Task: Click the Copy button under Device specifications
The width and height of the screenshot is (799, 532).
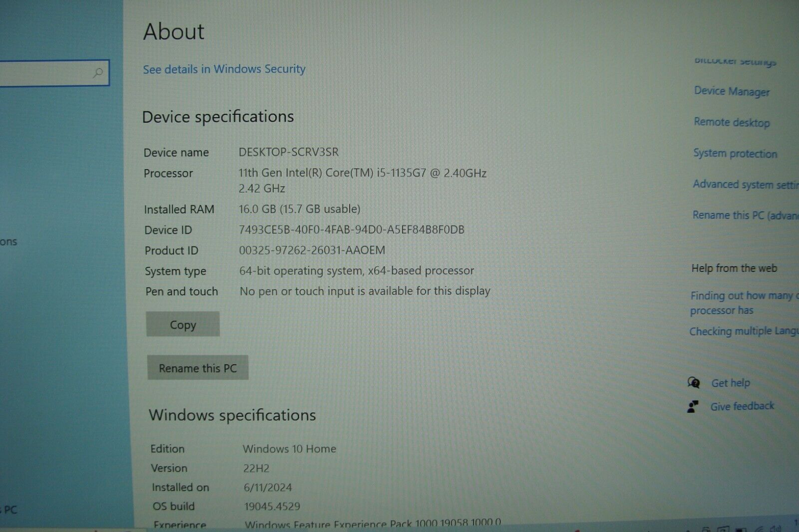Action: point(183,324)
